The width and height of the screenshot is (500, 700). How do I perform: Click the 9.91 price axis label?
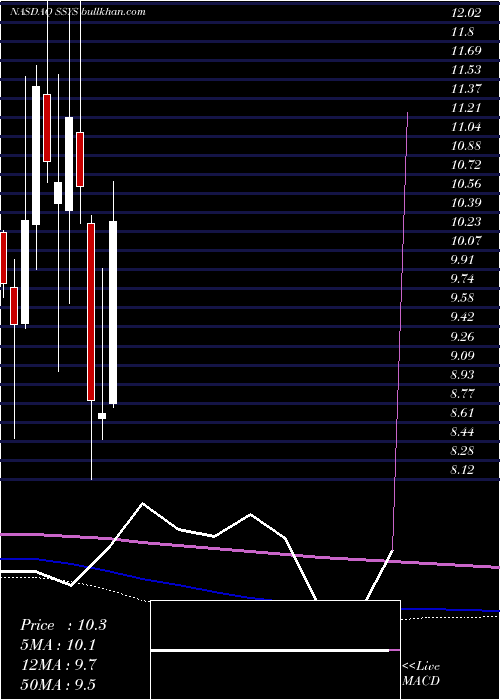pyautogui.click(x=464, y=260)
